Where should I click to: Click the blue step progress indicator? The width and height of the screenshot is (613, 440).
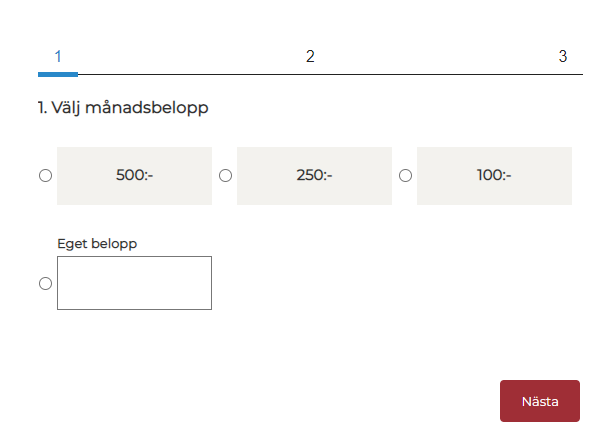(58, 74)
